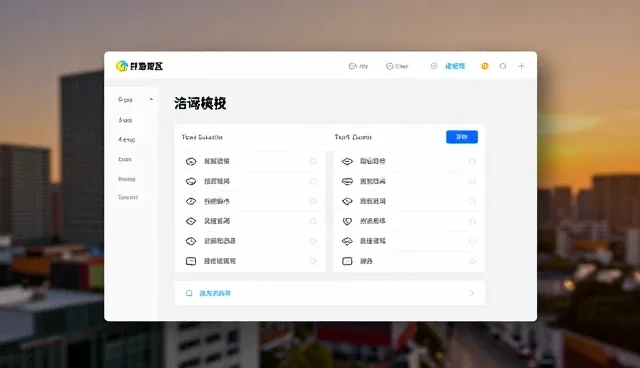Click the heart-shaped icon in the right list
This screenshot has height=368, width=640.
pyautogui.click(x=347, y=222)
